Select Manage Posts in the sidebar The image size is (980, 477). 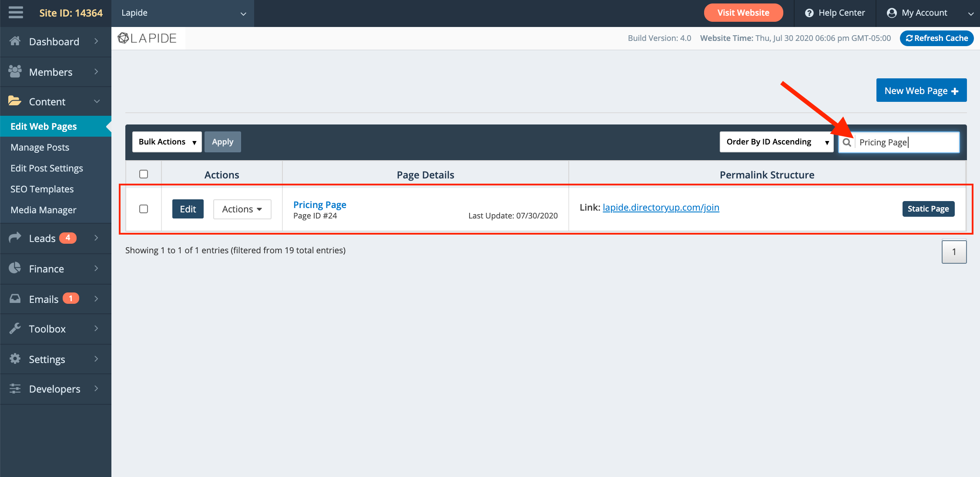pyautogui.click(x=40, y=147)
